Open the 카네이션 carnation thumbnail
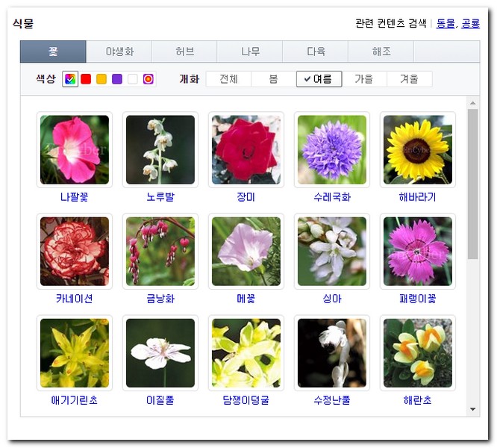 pyautogui.click(x=75, y=252)
